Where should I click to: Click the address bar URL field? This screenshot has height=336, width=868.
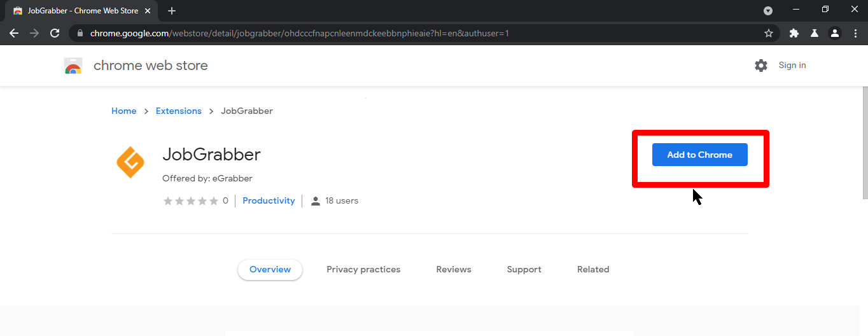420,33
